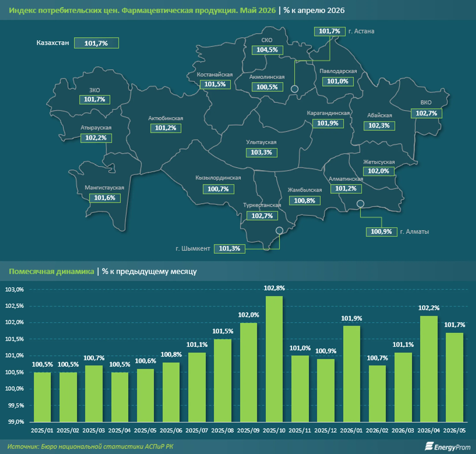Screen dimensions: 476x454
Task: Click the EnergyProm logo icon
Action: click(429, 446)
